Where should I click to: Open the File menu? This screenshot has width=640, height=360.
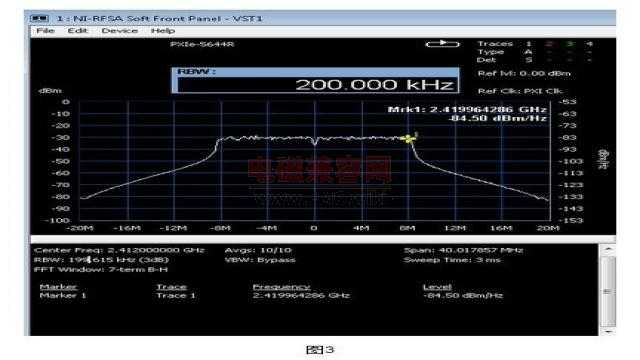point(45,31)
